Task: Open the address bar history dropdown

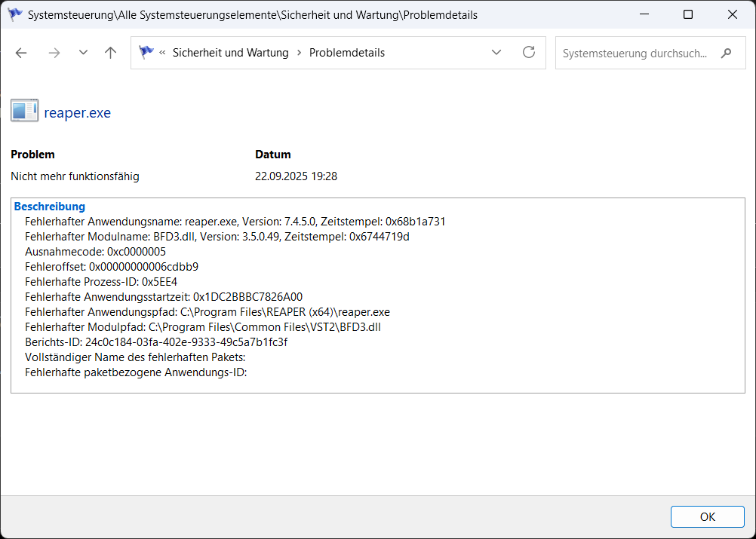Action: tap(496, 53)
